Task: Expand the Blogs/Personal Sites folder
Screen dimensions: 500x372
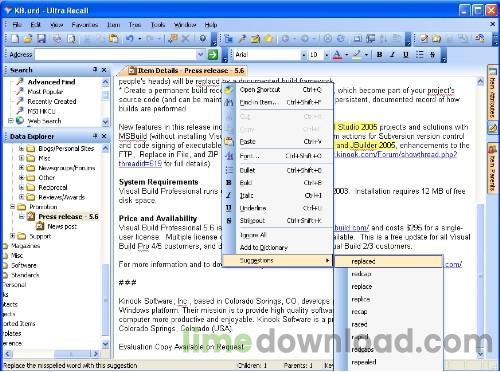Action: point(21,148)
